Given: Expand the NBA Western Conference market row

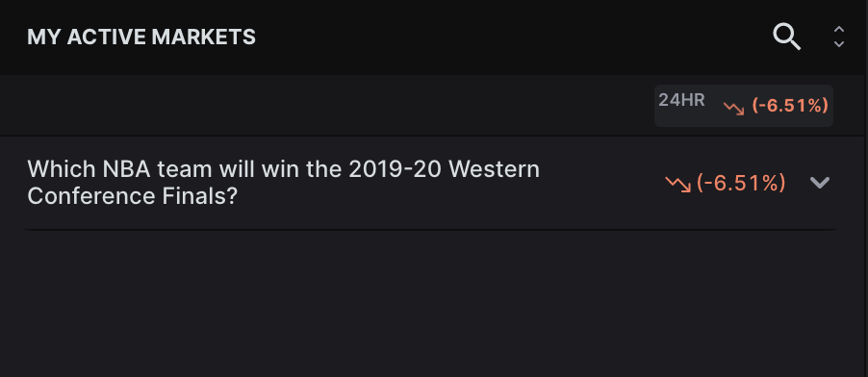Looking at the screenshot, I should coord(820,183).
